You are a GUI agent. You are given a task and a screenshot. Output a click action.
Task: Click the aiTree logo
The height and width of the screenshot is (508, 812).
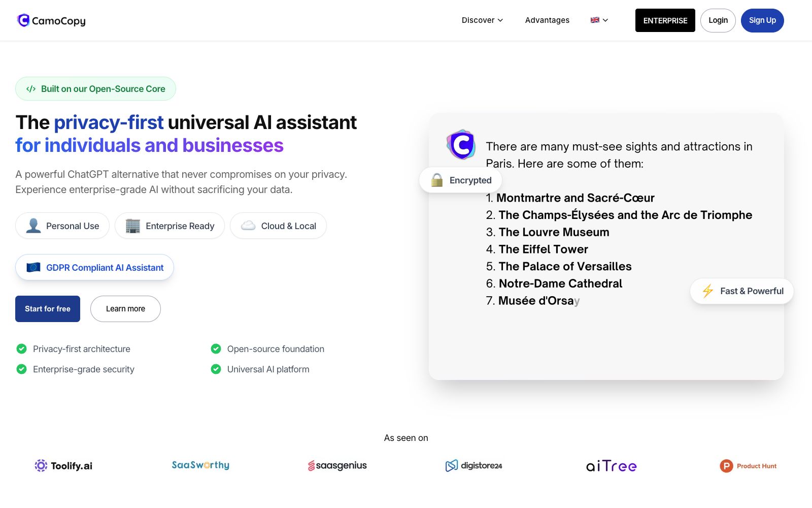click(612, 466)
